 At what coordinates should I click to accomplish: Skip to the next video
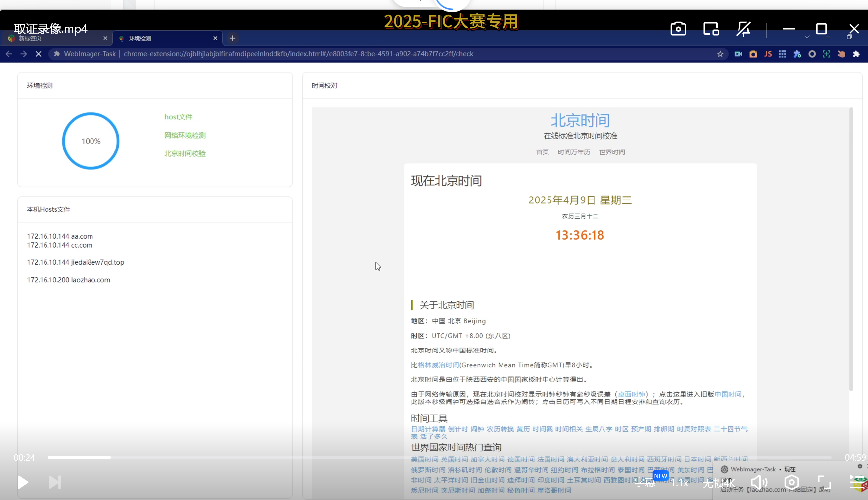tap(55, 482)
